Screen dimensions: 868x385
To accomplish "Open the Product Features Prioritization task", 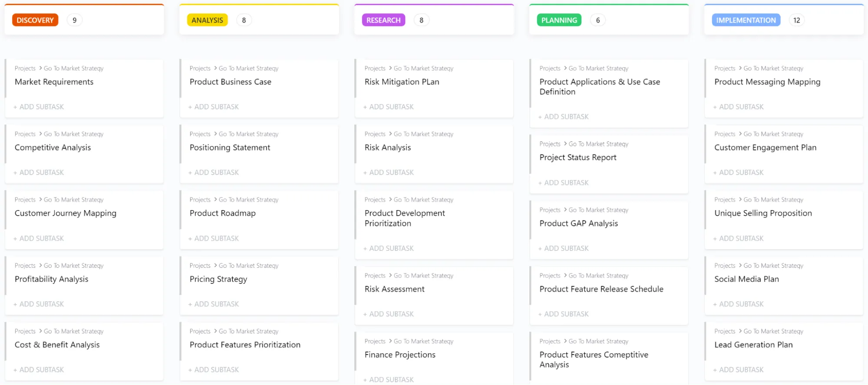I will [x=245, y=345].
